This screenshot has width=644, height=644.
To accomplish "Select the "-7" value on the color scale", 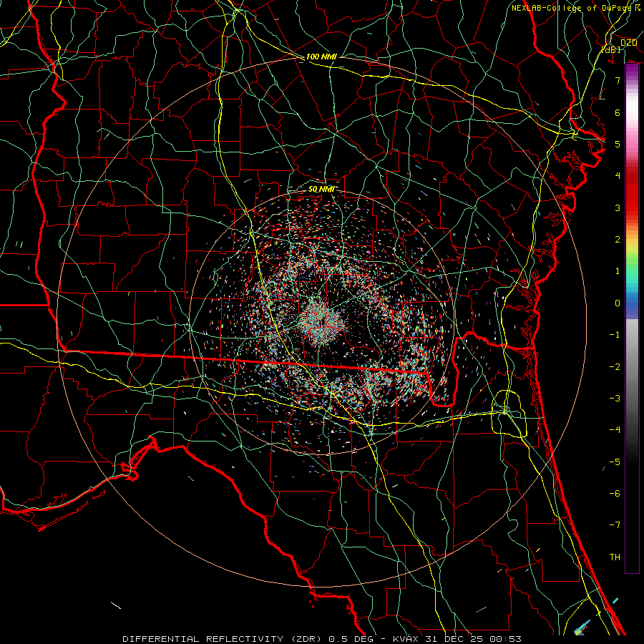I will click(x=615, y=525).
